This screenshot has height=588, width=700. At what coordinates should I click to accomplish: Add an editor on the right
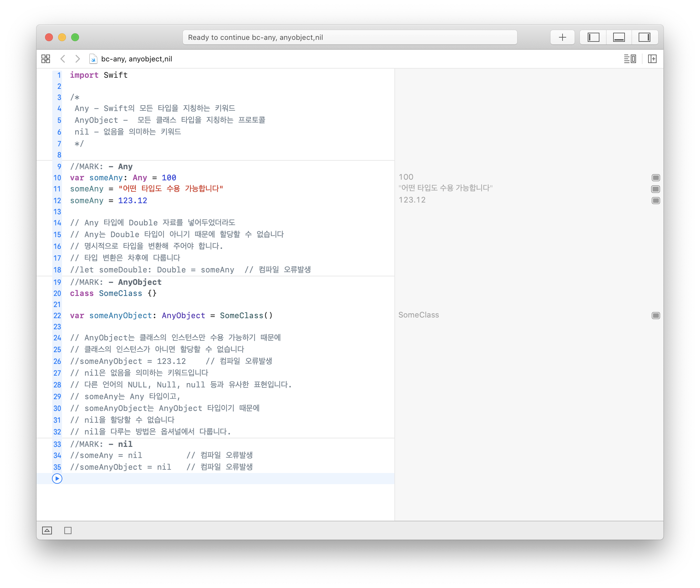[652, 59]
